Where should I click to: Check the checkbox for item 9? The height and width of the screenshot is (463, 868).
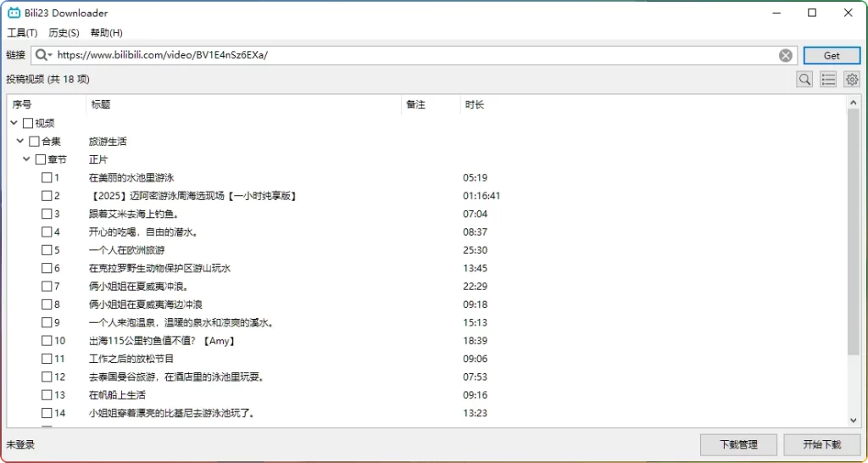(x=47, y=322)
